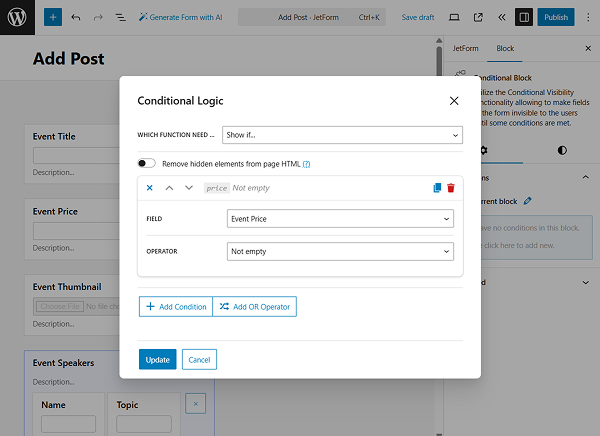The height and width of the screenshot is (436, 600).
Task: Open the block styles half-circle tab
Action: point(562,150)
